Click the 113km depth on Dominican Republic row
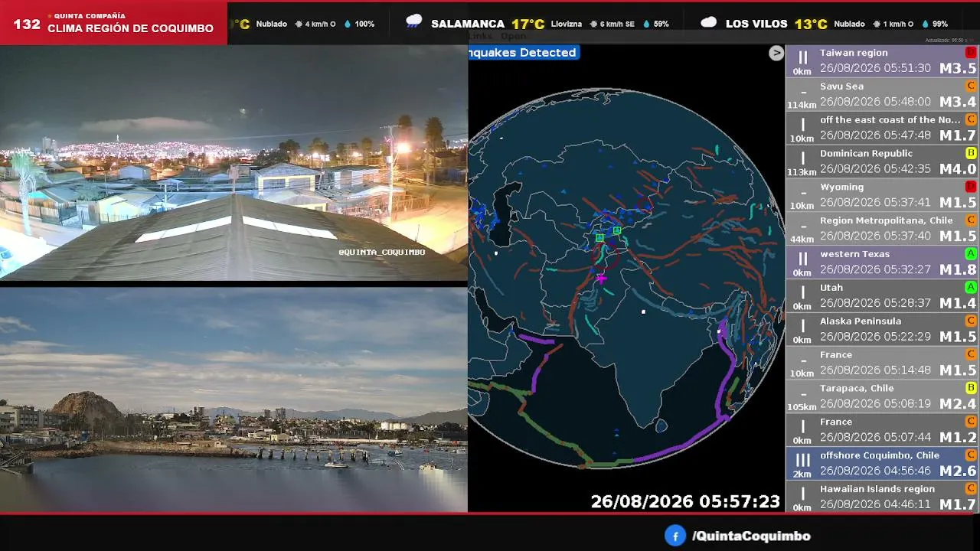980x551 pixels. pos(802,172)
